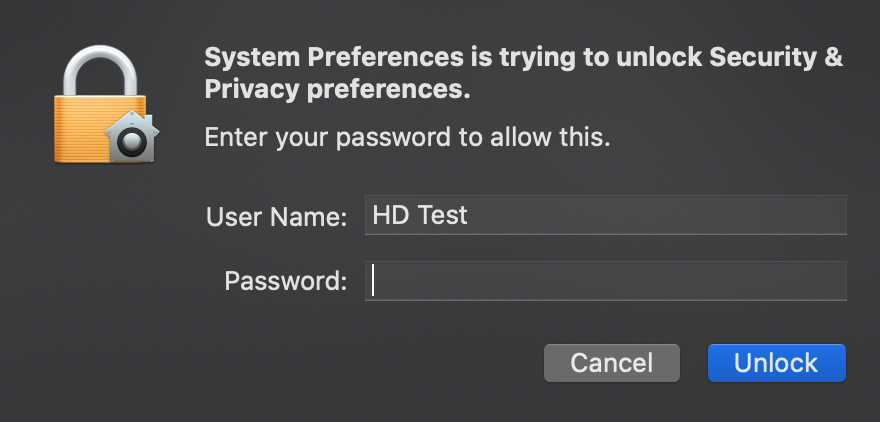Focus the User Name input field
Image resolution: width=880 pixels, height=422 pixels.
[x=606, y=215]
